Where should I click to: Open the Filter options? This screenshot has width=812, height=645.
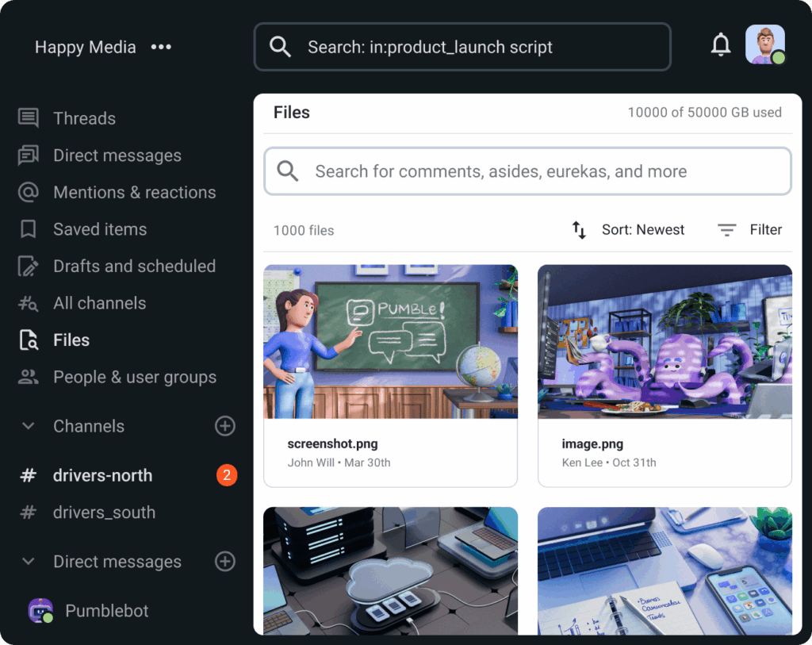(x=749, y=229)
